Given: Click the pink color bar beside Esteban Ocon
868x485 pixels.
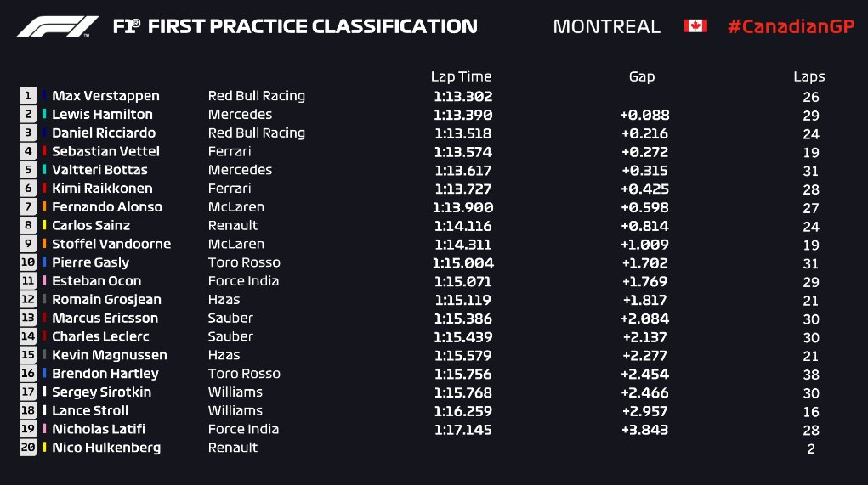Looking at the screenshot, I should pyautogui.click(x=44, y=281).
